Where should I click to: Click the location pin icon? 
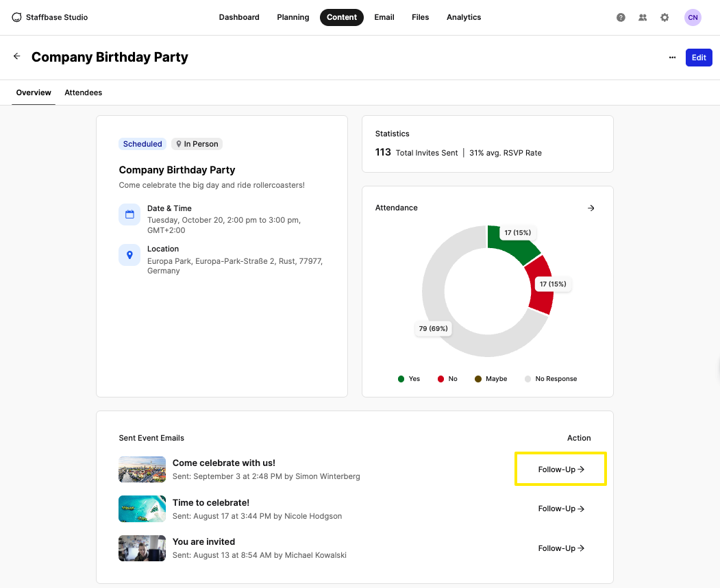pos(129,255)
